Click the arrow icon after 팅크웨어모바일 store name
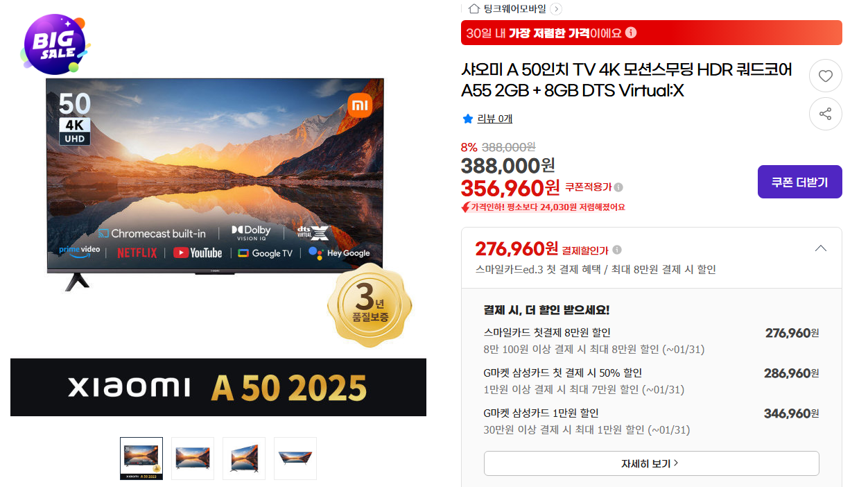The width and height of the screenshot is (868, 487). pyautogui.click(x=556, y=9)
